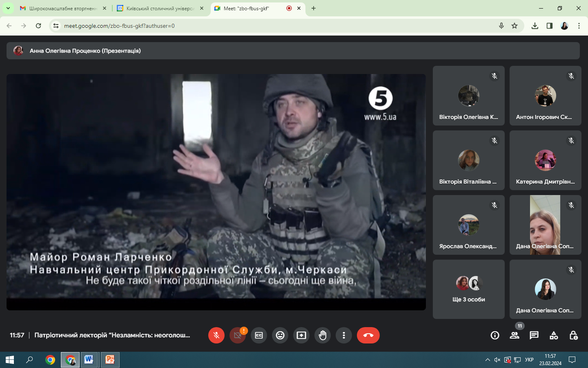Leave the call with red button
The height and width of the screenshot is (368, 588).
tap(368, 335)
